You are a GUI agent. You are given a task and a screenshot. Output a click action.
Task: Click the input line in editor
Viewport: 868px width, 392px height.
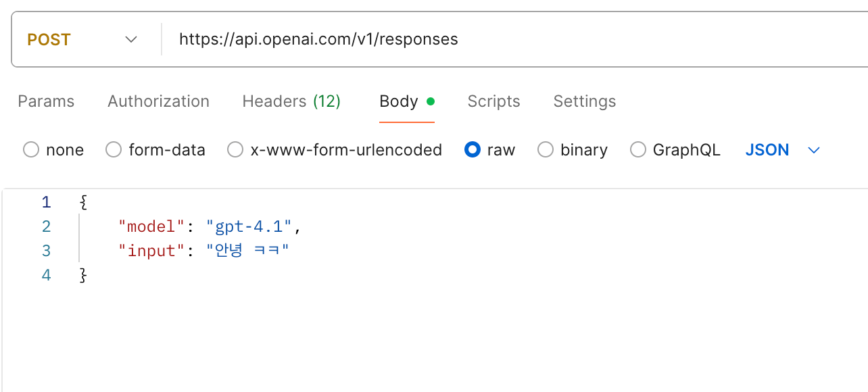click(x=203, y=251)
